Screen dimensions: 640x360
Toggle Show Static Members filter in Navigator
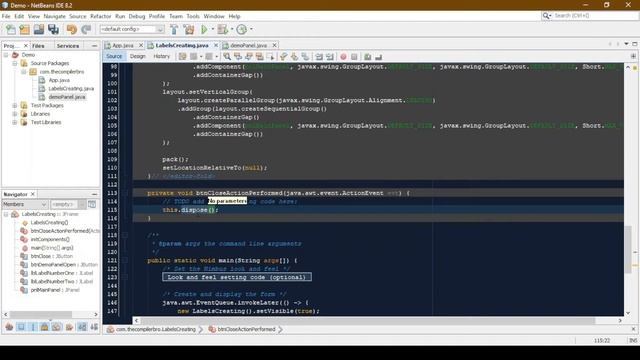point(33,327)
